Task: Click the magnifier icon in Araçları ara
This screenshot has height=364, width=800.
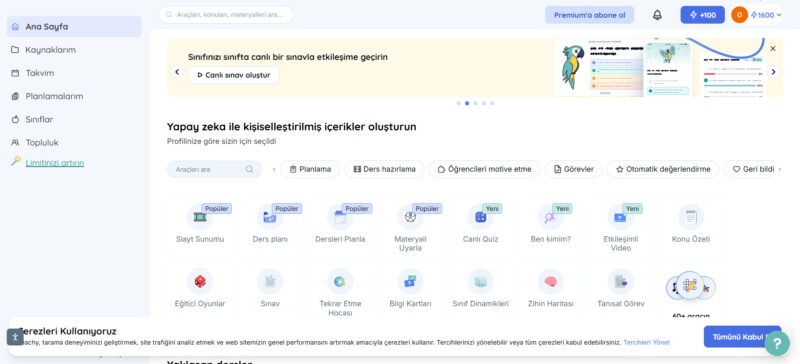Action: point(249,169)
